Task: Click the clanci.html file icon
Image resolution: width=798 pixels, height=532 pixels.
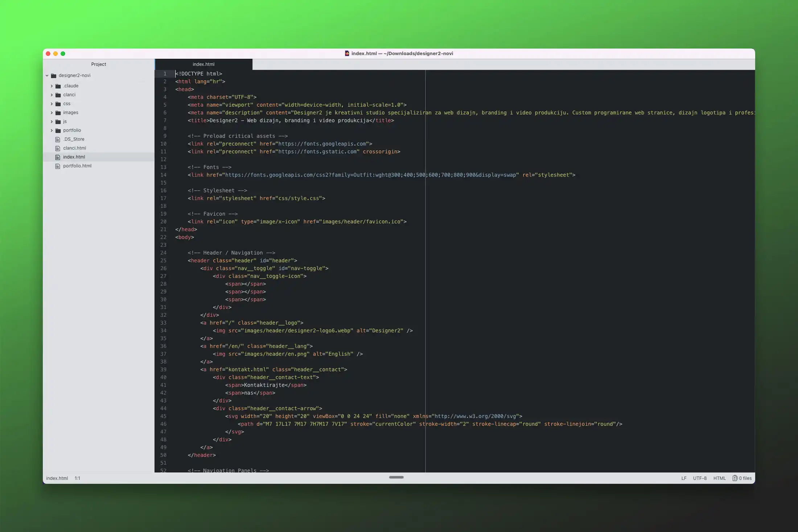Action: [x=58, y=148]
